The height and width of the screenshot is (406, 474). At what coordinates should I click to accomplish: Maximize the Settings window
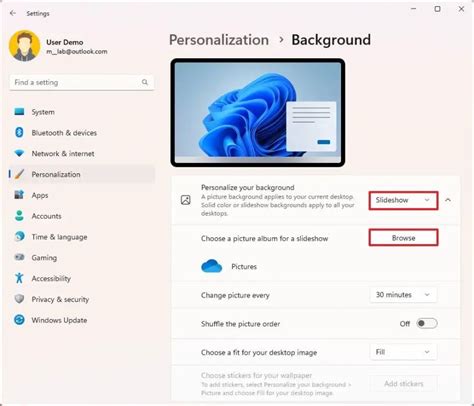(x=437, y=9)
